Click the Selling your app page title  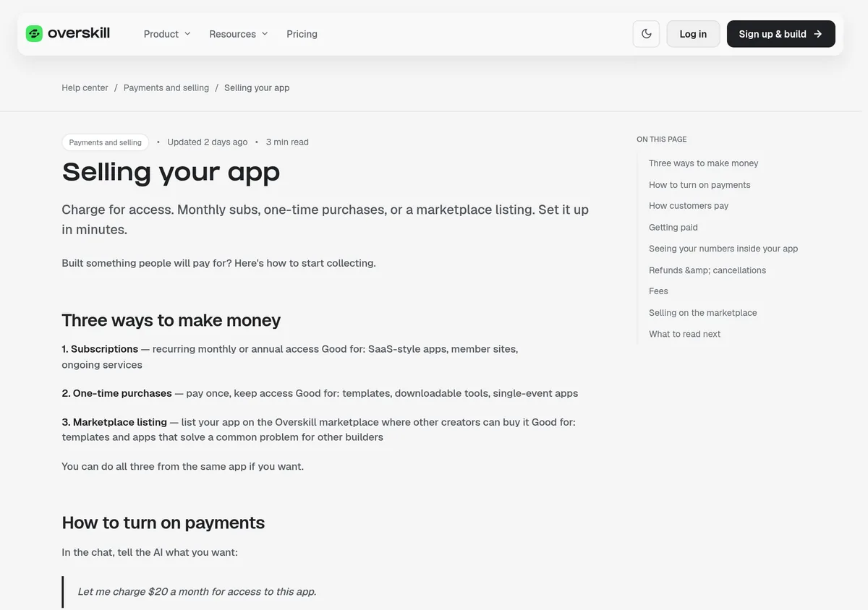171,172
